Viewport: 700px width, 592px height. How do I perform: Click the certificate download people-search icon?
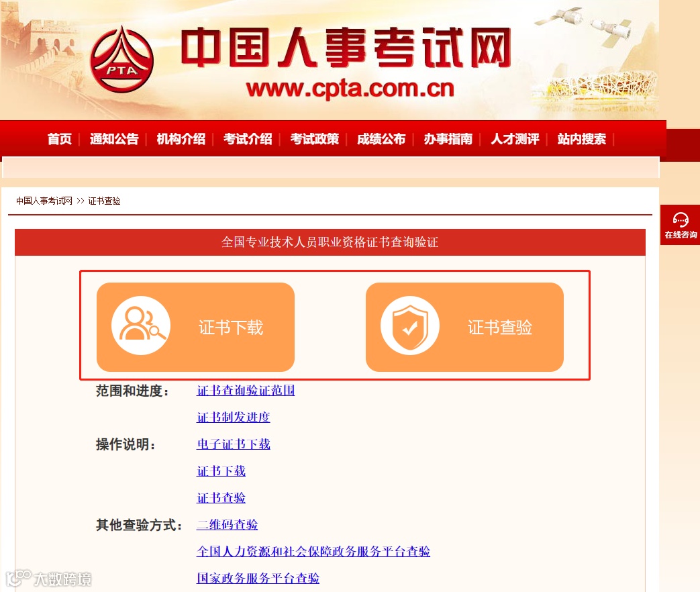[141, 326]
